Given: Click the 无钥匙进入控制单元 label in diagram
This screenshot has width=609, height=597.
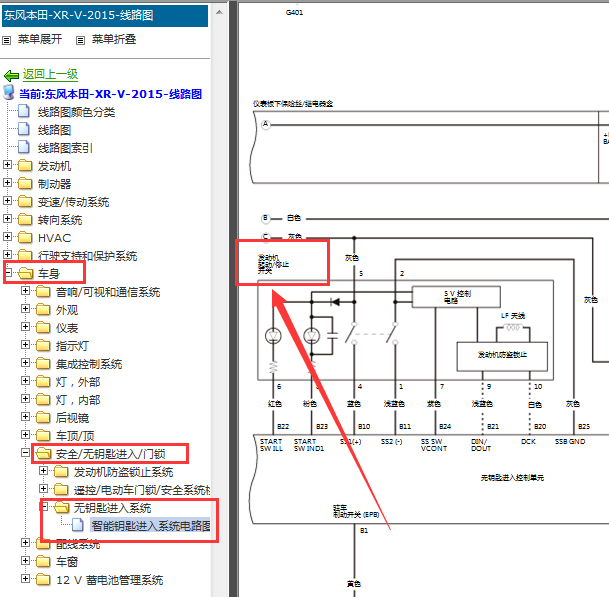Looking at the screenshot, I should [512, 477].
